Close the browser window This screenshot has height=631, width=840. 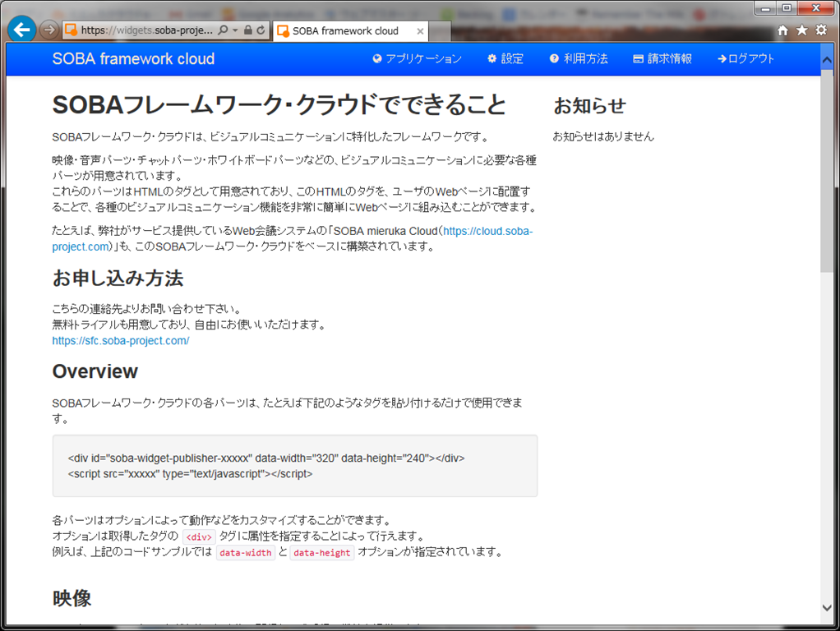(x=816, y=8)
